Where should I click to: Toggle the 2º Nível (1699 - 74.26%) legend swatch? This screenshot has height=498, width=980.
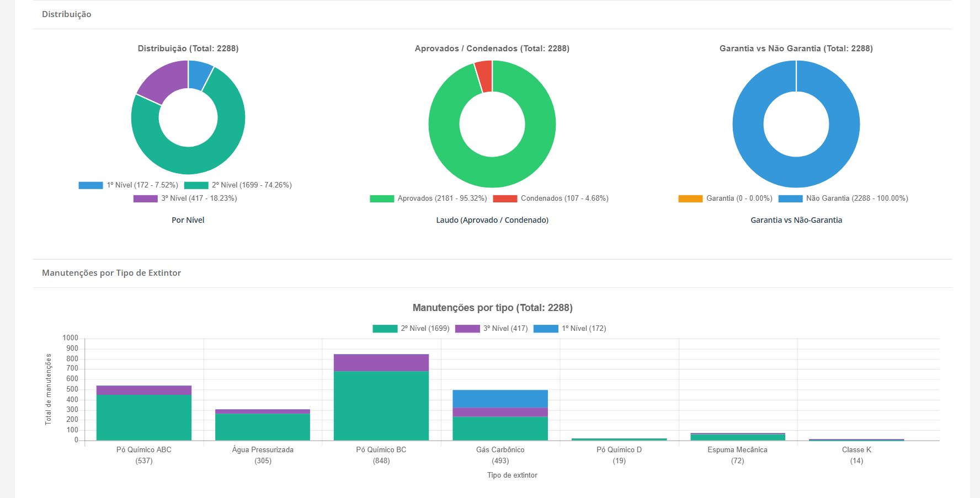[x=196, y=185]
